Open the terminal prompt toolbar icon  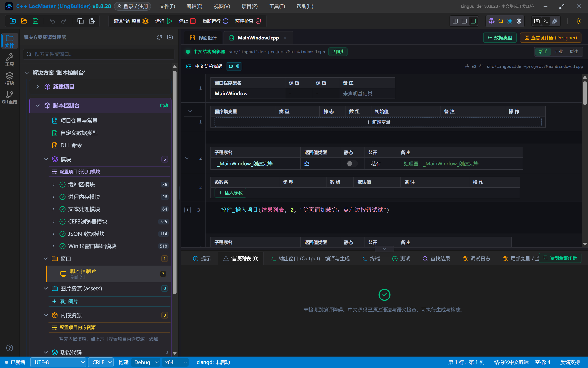546,21
